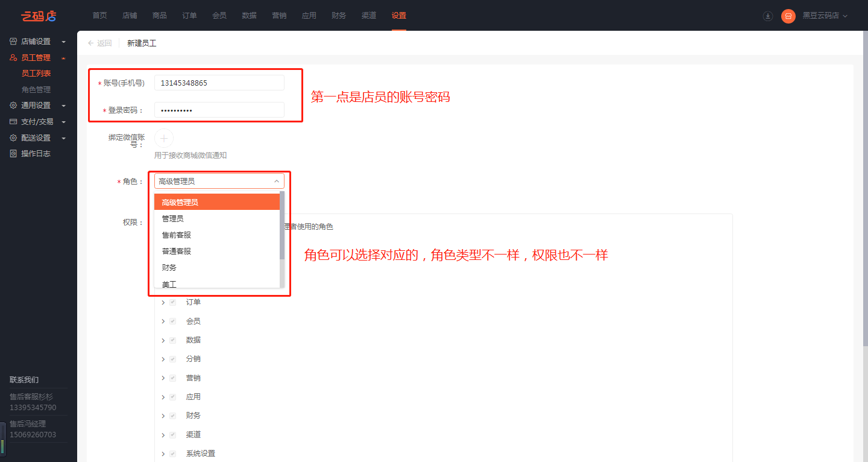This screenshot has height=462, width=868.
Task: Toggle the 订单 permission checkbox
Action: [173, 302]
